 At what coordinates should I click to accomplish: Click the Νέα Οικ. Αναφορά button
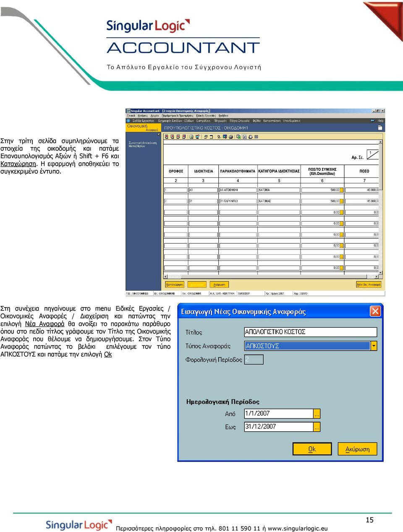(x=369, y=284)
